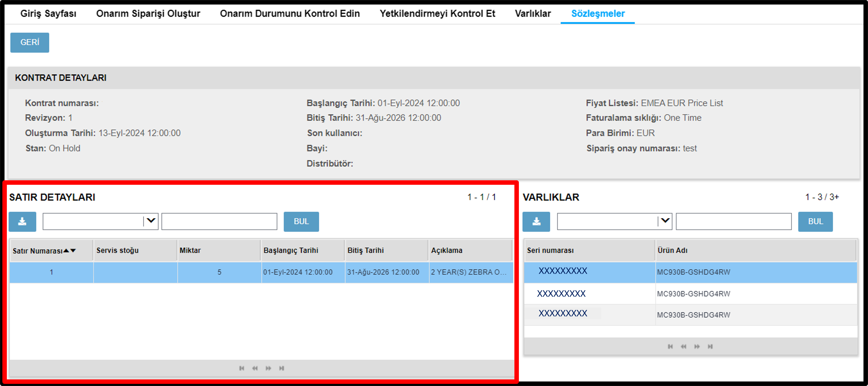The width and height of the screenshot is (868, 386).
Task: Click the Ürün Adı column header
Action: pyautogui.click(x=756, y=250)
